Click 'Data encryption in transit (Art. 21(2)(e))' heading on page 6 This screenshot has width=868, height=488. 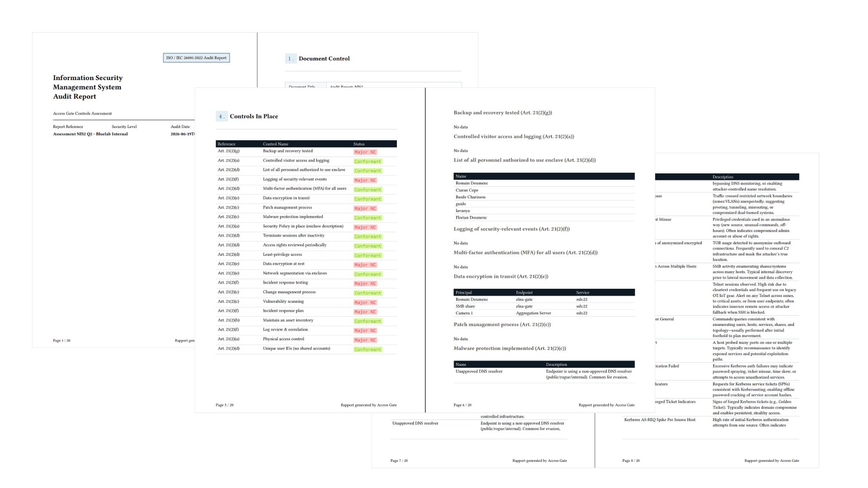501,277
